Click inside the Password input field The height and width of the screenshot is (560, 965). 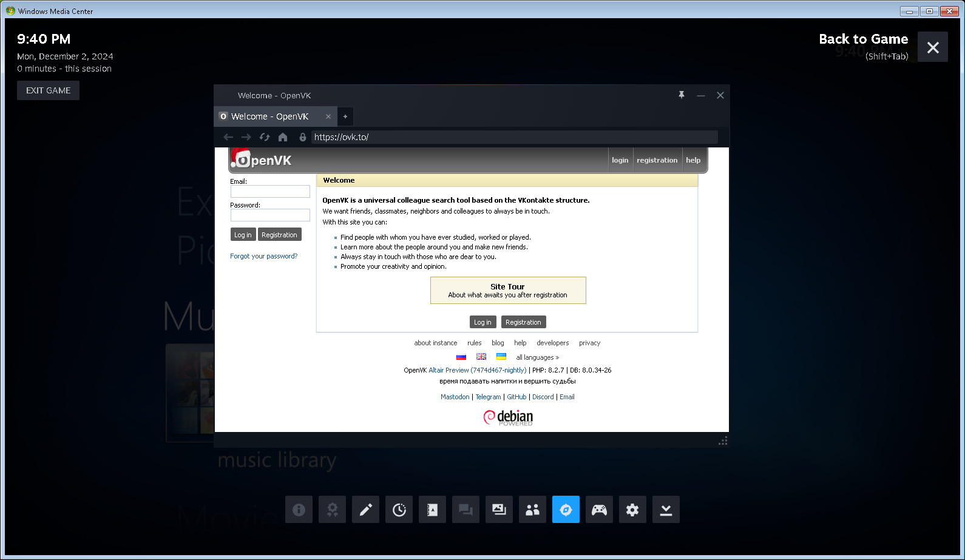click(x=270, y=215)
